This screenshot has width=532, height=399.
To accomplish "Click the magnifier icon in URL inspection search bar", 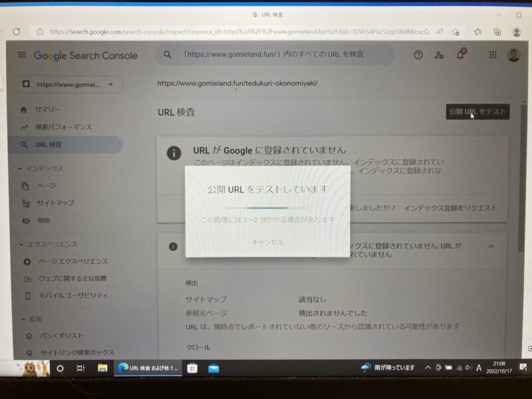I will (x=168, y=55).
